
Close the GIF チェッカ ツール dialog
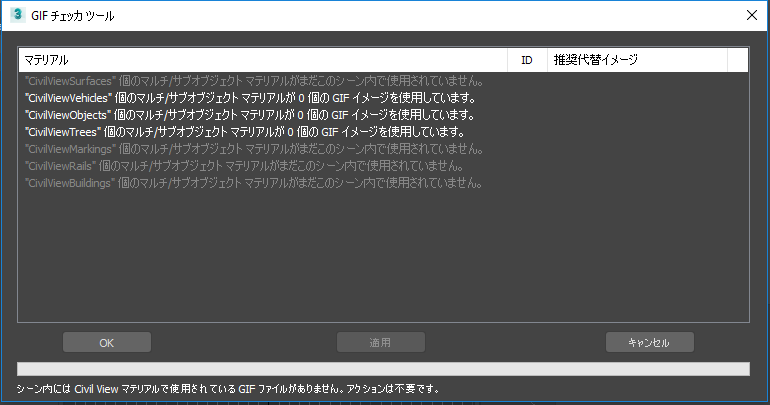tap(751, 15)
